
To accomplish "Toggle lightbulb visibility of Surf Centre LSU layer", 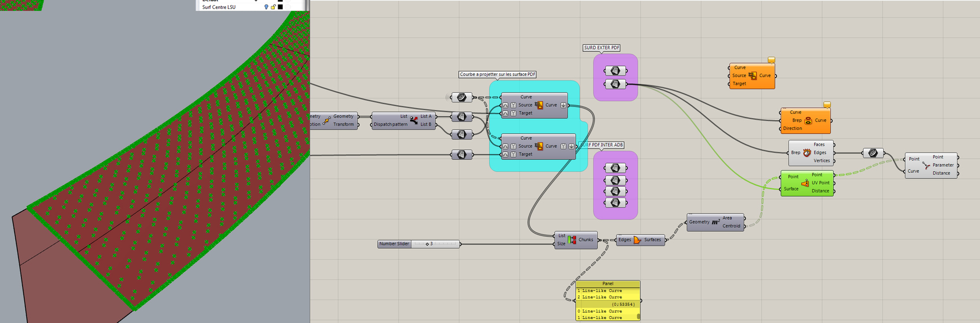I will tap(266, 7).
